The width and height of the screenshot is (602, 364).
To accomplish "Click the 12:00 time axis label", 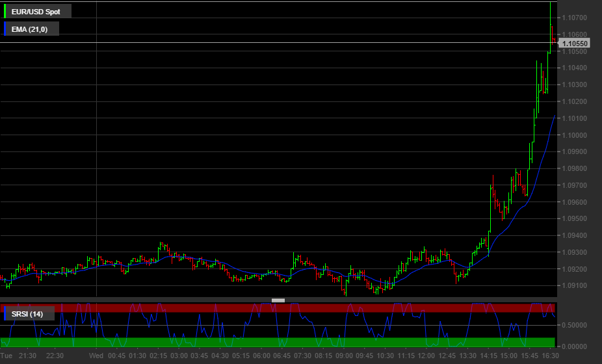I will coord(426,356).
